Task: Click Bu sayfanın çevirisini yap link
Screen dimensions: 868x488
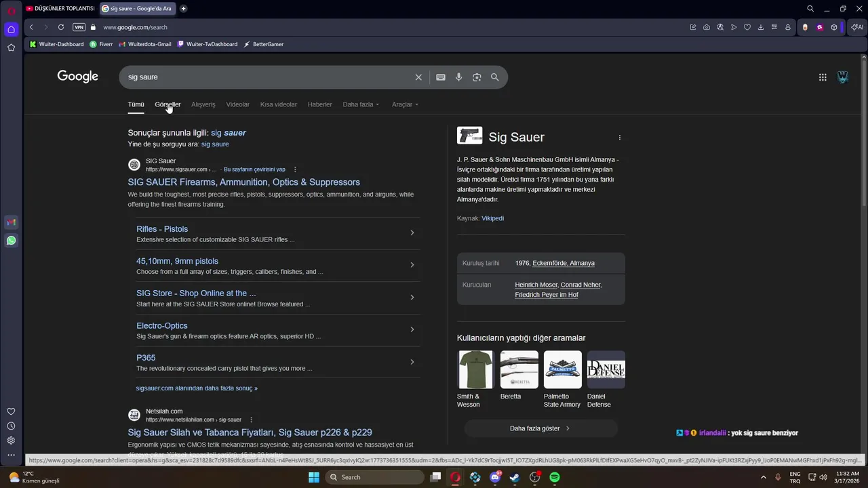Action: (x=254, y=169)
